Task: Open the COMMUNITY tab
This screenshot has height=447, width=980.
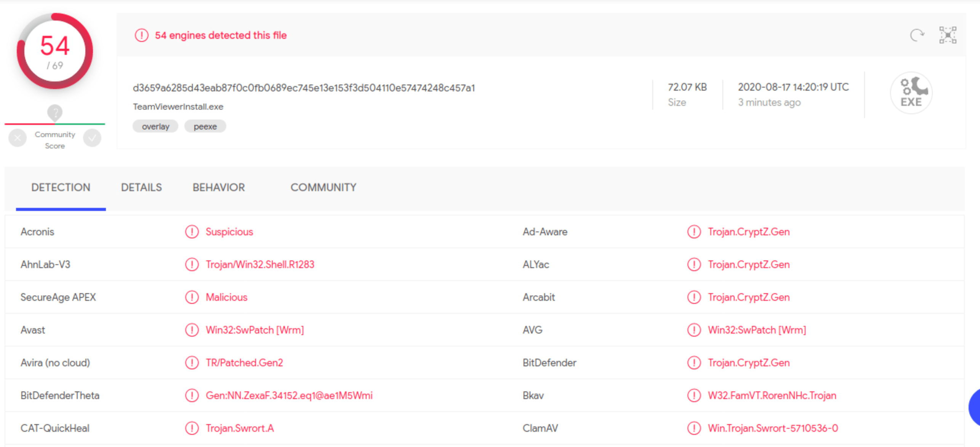Action: point(323,187)
